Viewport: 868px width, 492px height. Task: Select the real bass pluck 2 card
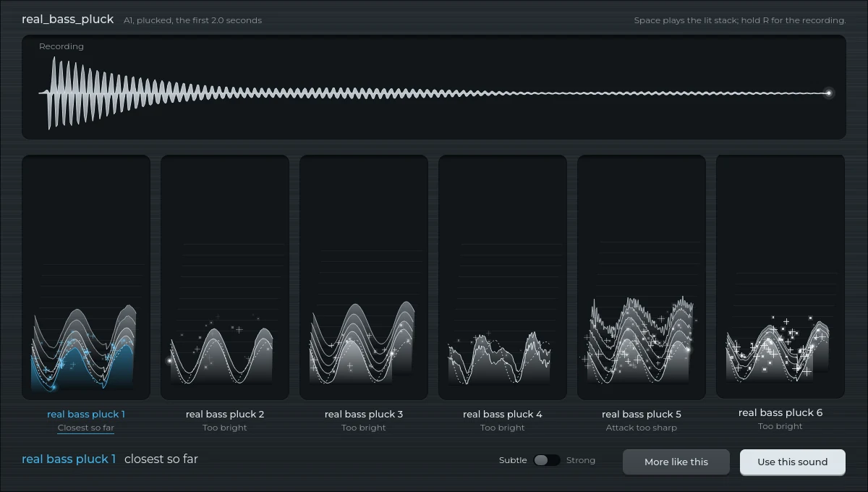(225, 277)
